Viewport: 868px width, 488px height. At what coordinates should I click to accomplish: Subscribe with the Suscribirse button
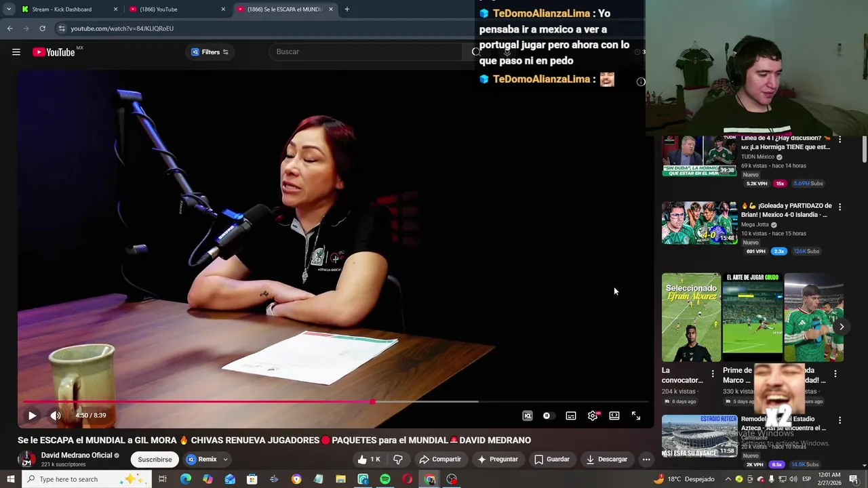click(x=155, y=460)
